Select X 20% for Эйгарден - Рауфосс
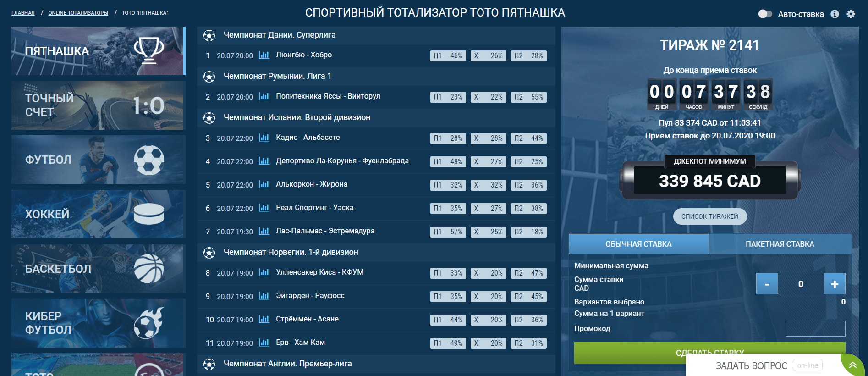868x376 pixels. tap(489, 297)
